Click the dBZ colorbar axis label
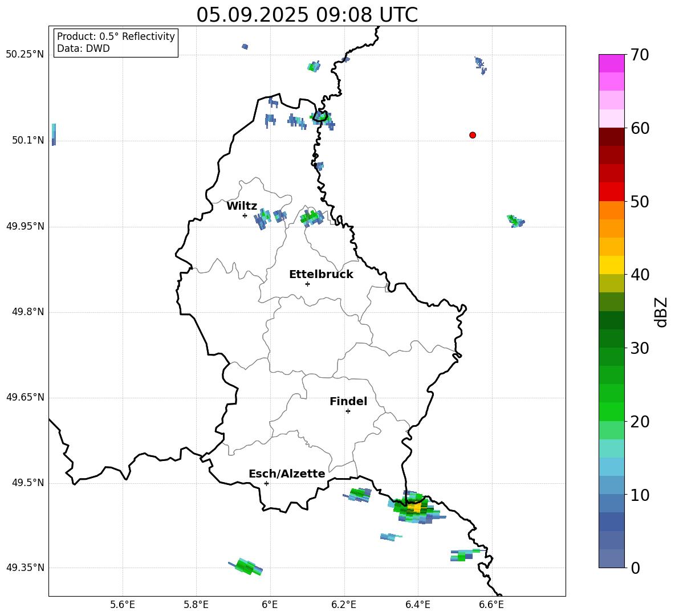 tap(661, 312)
